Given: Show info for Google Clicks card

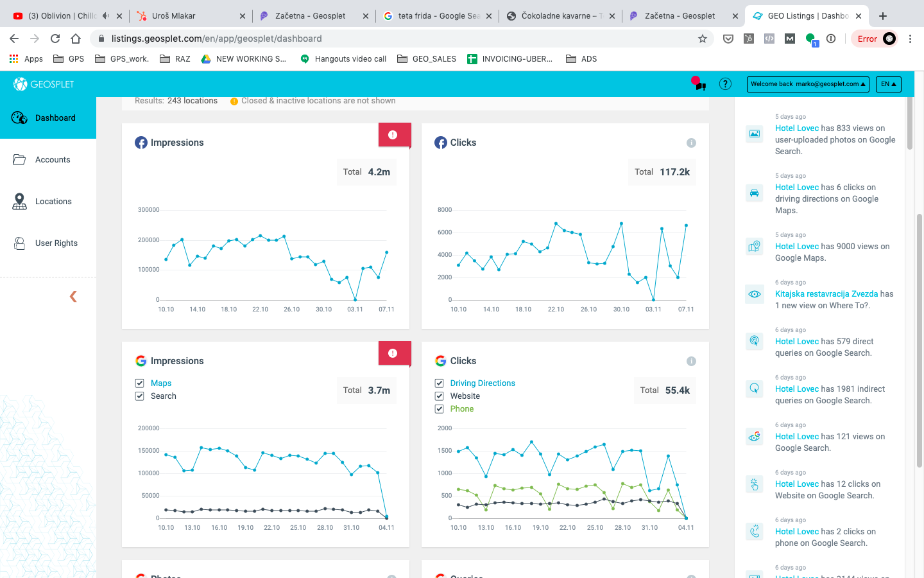Looking at the screenshot, I should pos(691,361).
